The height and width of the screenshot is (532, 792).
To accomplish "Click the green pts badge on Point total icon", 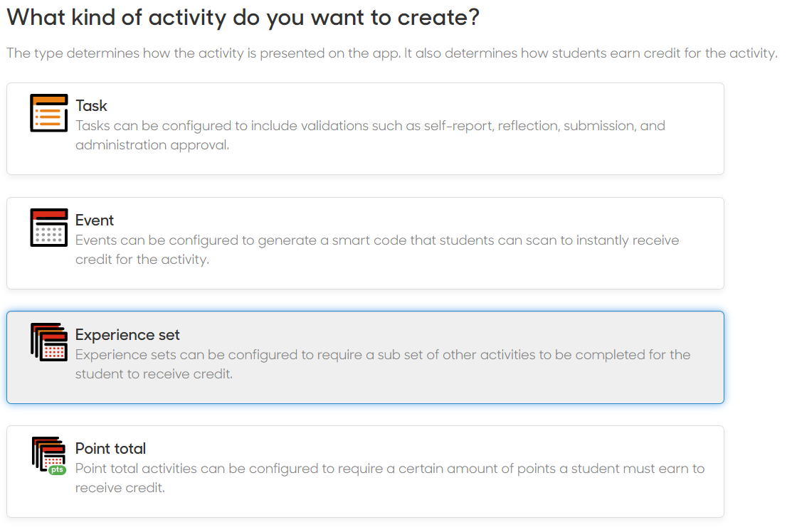I will [x=57, y=470].
